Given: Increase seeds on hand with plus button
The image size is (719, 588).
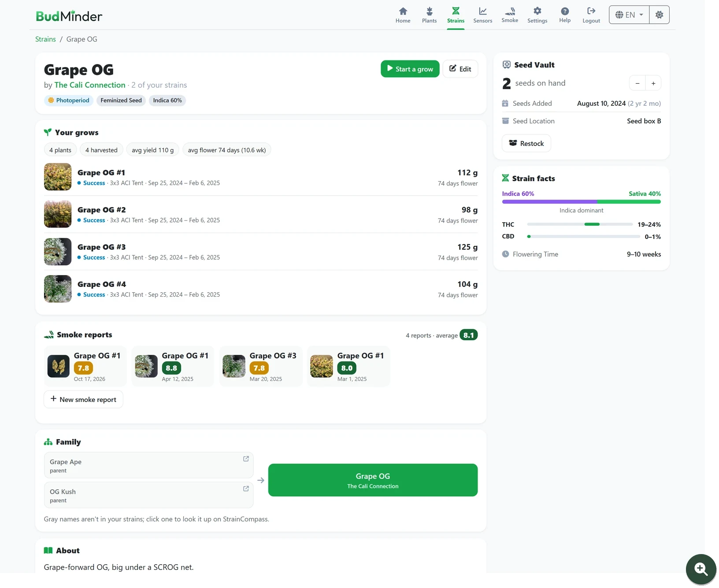Looking at the screenshot, I should 653,83.
